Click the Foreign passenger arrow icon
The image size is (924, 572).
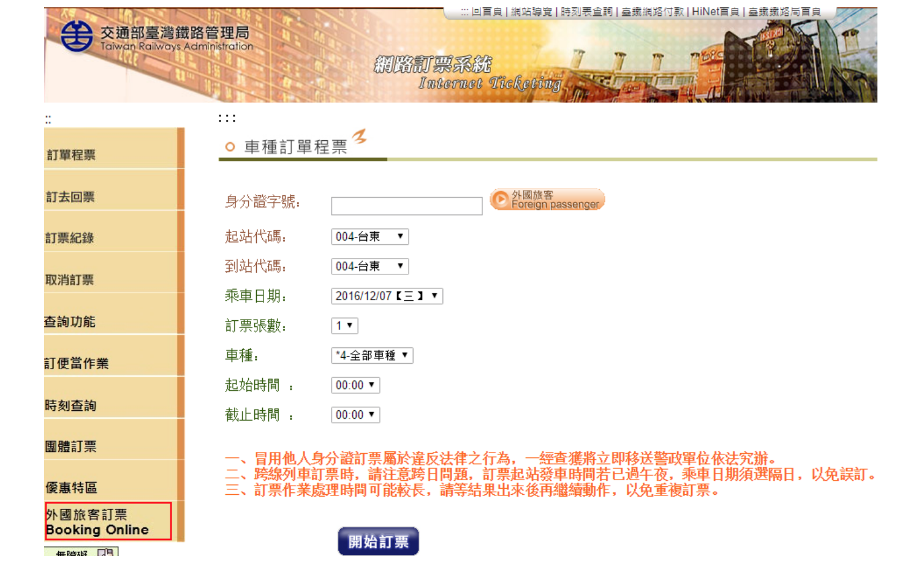click(x=501, y=200)
